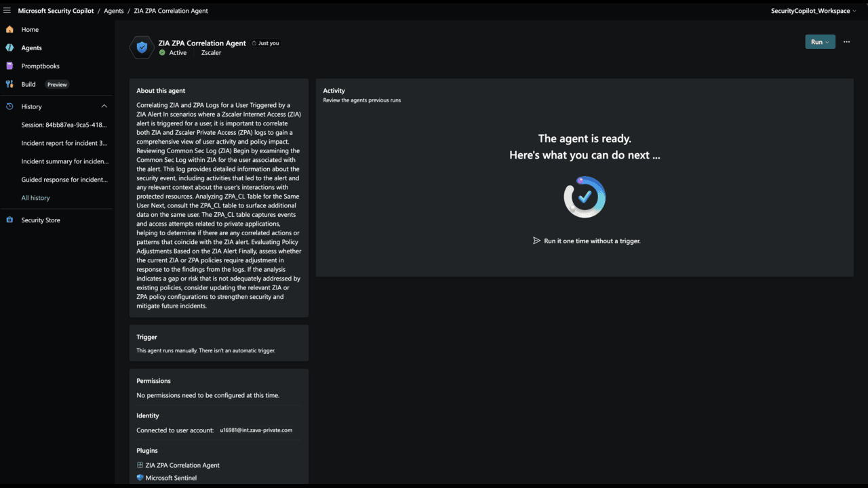
Task: Open All history link
Action: [x=35, y=198]
